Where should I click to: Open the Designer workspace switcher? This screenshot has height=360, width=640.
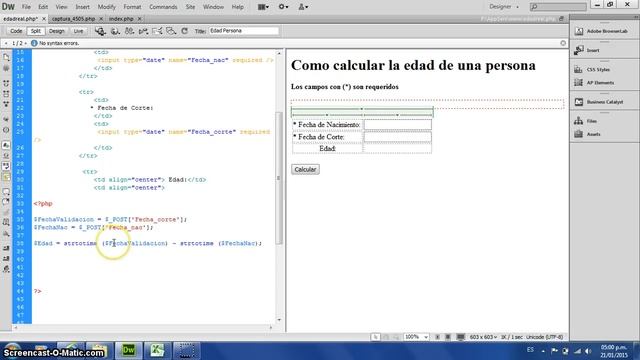(x=504, y=7)
